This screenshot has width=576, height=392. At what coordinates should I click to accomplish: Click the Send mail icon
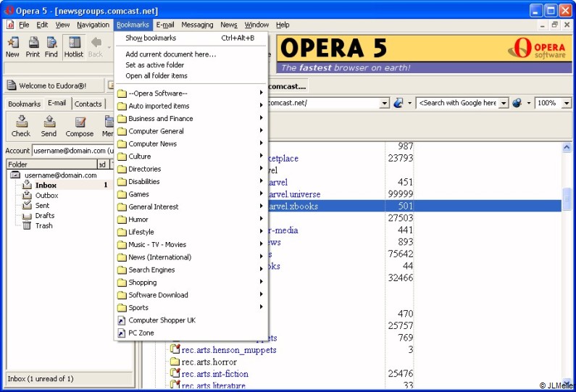[x=49, y=126]
